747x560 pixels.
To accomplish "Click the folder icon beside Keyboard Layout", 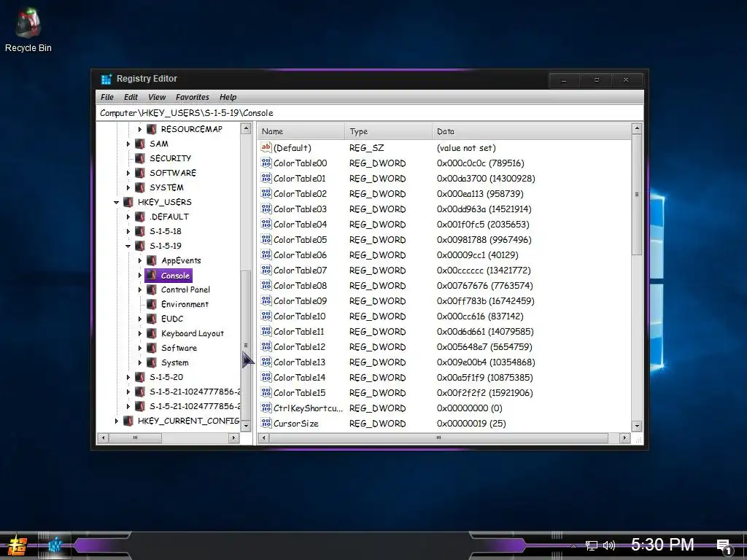I will (x=152, y=333).
